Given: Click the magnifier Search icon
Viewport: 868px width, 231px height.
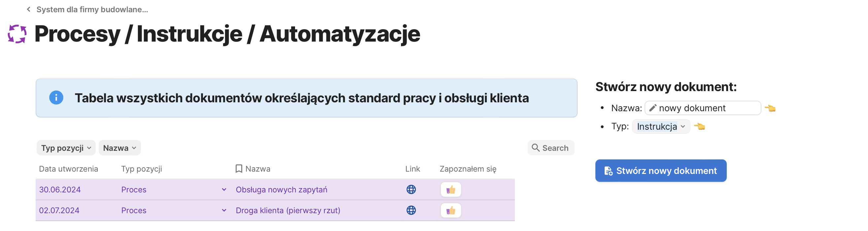Looking at the screenshot, I should [x=535, y=148].
